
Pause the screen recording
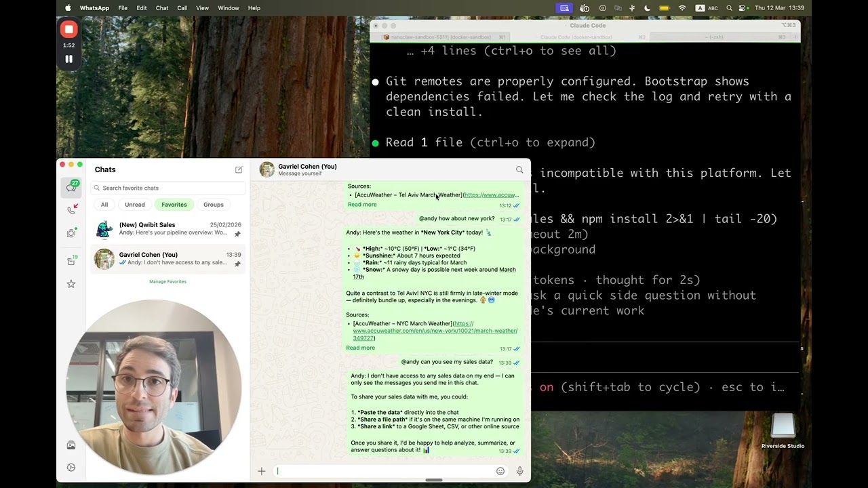click(68, 59)
